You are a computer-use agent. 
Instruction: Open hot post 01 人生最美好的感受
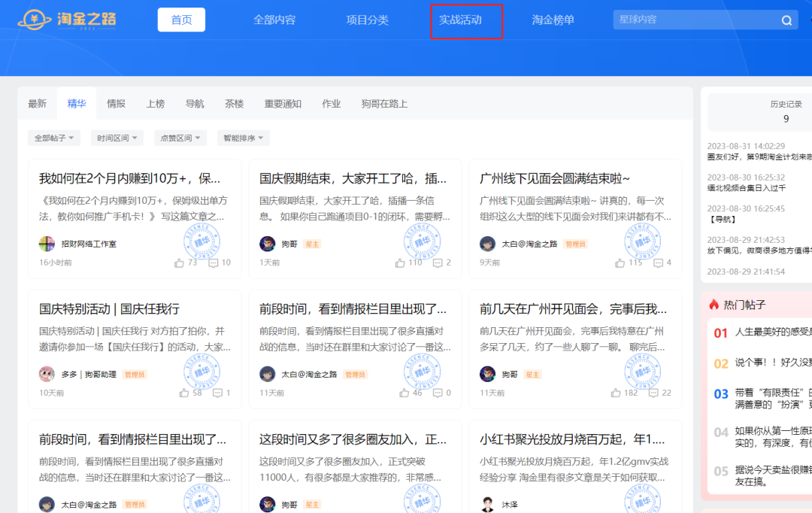click(773, 332)
